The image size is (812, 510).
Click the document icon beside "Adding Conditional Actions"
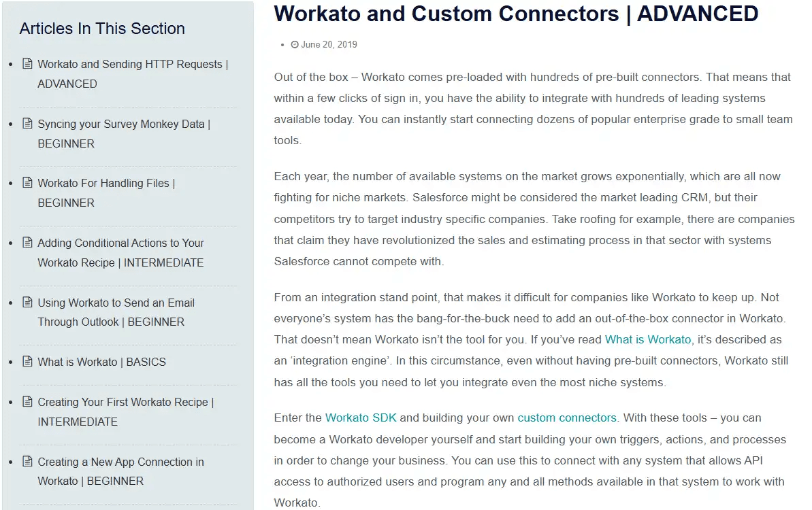pyautogui.click(x=27, y=241)
